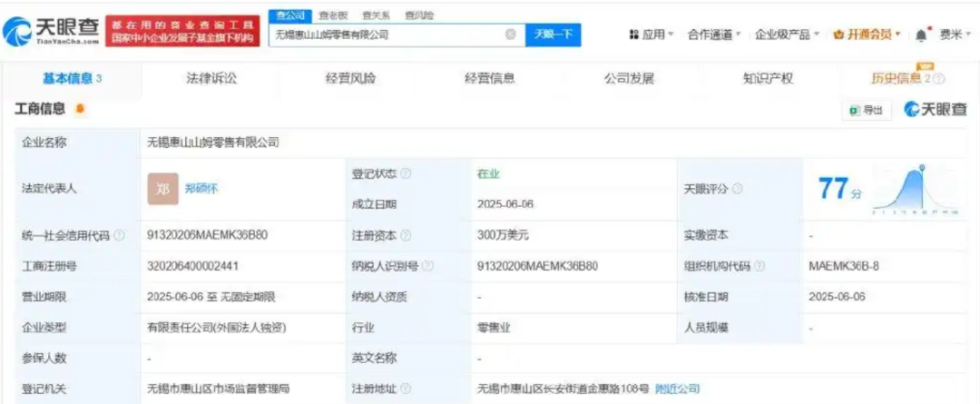
Task: Switch to the 法律诉讼 tab
Action: (211, 79)
